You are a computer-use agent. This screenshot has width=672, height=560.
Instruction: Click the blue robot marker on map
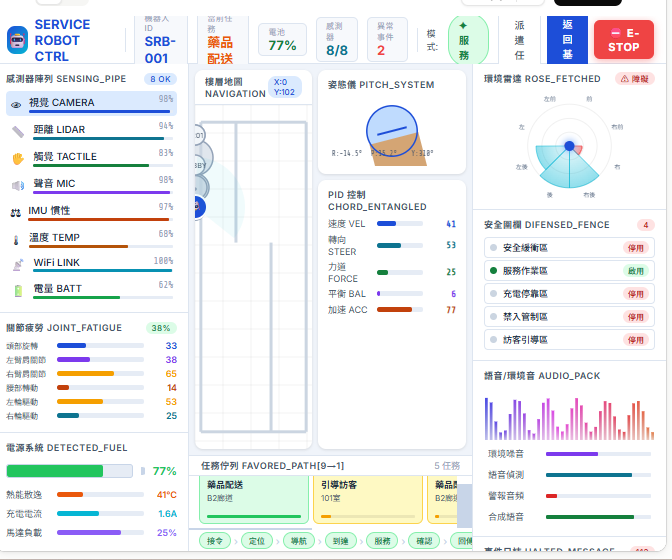point(199,207)
